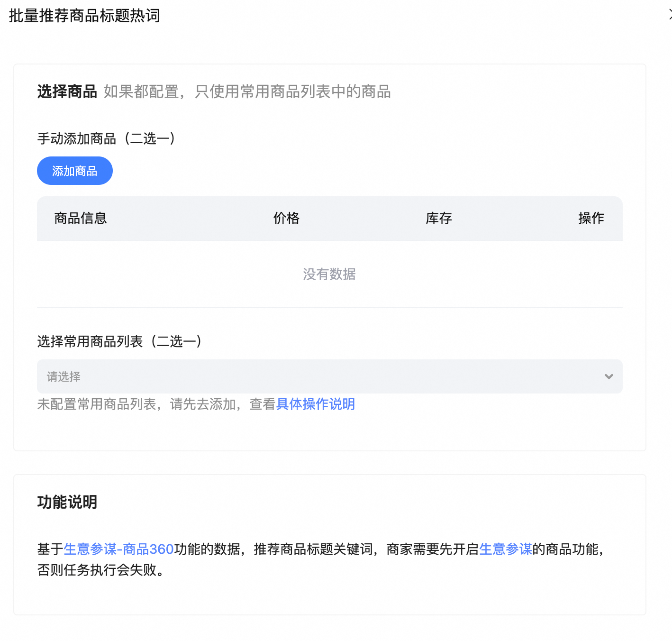Screen dimensions: 672x641
Task: Click the 没有数据 empty table placeholder
Action: 329,274
